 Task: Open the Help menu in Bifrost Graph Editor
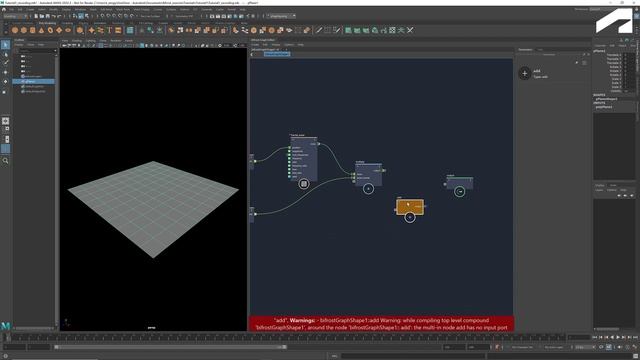301,44
